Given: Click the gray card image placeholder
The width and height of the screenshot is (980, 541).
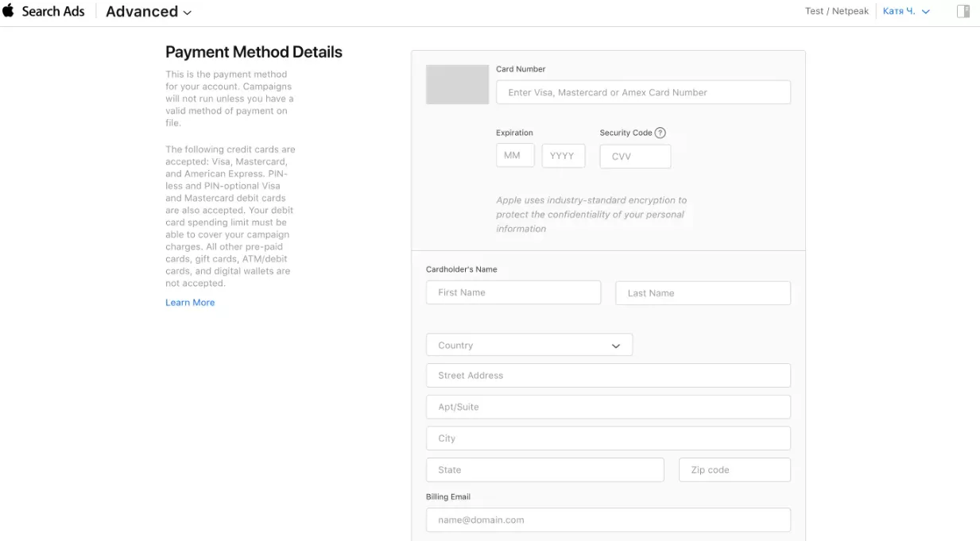Looking at the screenshot, I should tap(457, 84).
